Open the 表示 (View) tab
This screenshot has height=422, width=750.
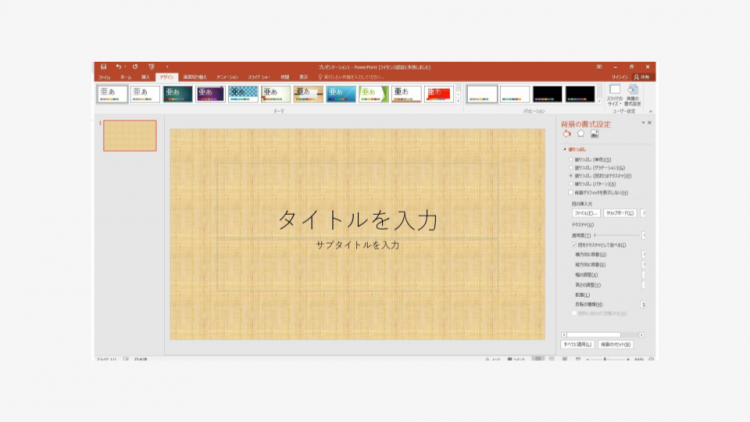(304, 77)
